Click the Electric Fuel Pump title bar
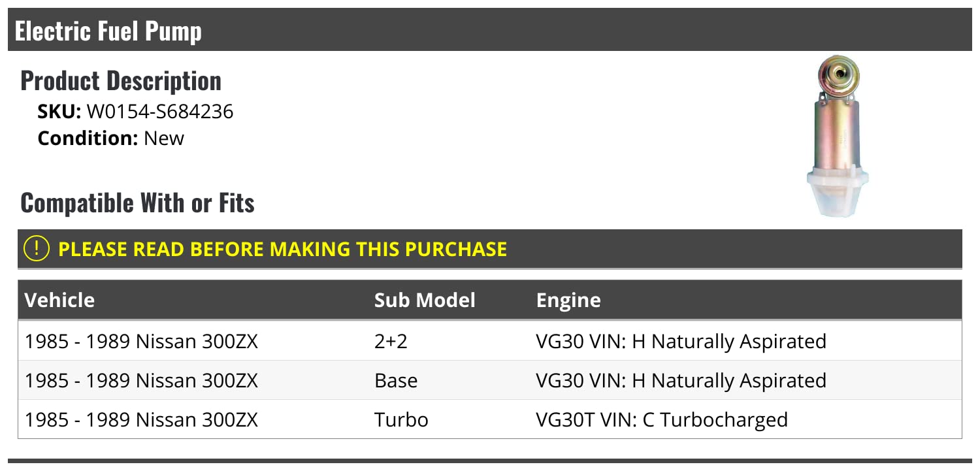Screen dimensions: 980x471 click(x=108, y=31)
